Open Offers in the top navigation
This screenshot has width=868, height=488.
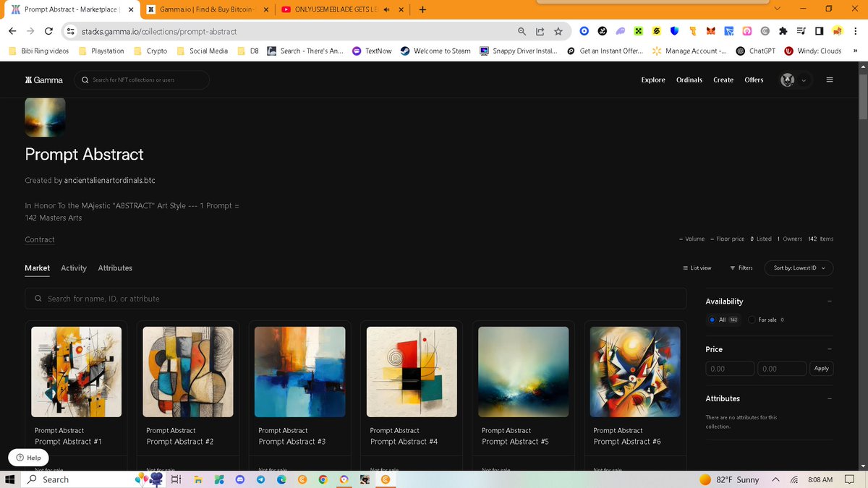tap(754, 80)
